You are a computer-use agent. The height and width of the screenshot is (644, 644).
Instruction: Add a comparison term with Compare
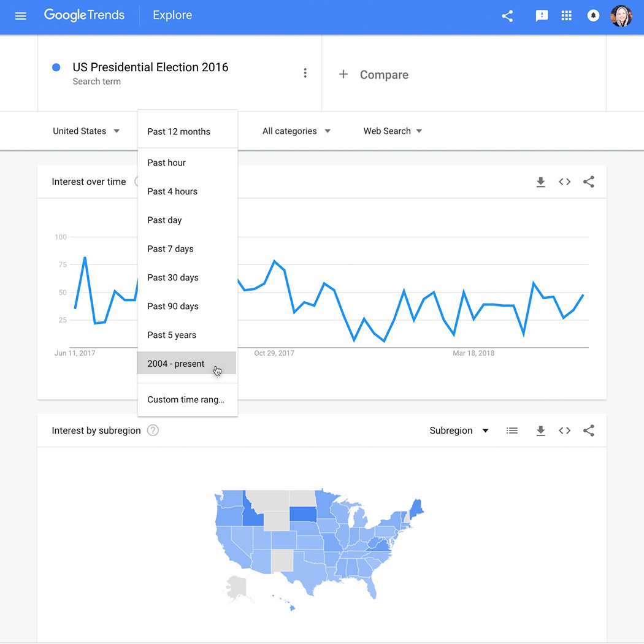click(384, 75)
